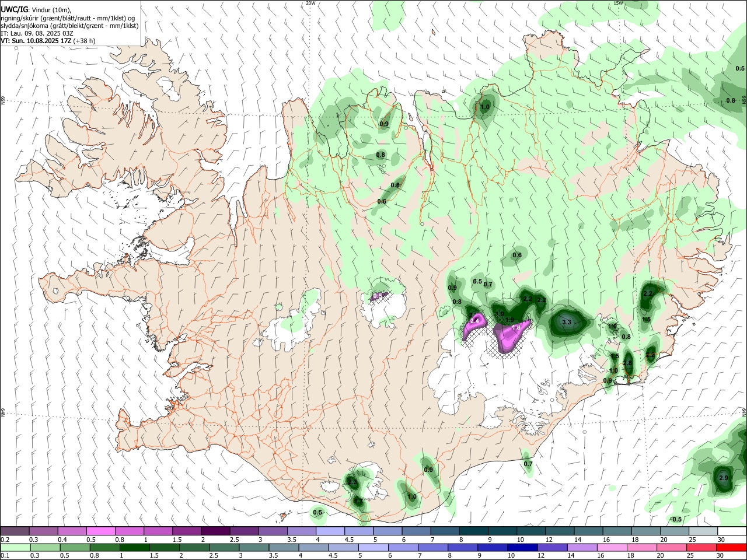747x560 pixels.
Task: Click the 20W longitude label
Action: tap(310, 3)
